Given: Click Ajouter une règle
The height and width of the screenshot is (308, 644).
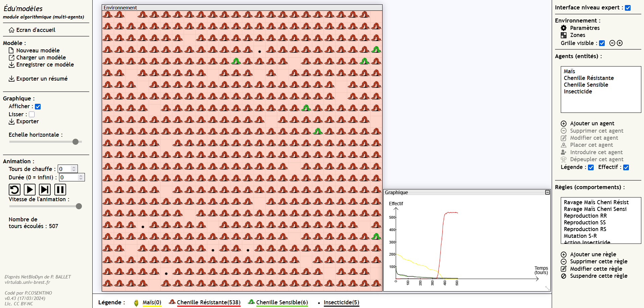Looking at the screenshot, I should point(593,255).
